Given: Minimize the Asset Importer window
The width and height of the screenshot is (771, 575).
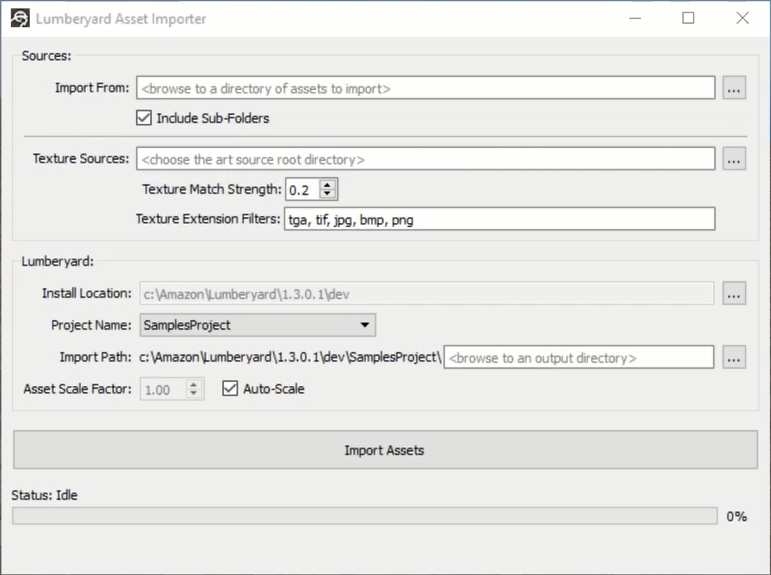Looking at the screenshot, I should (x=635, y=19).
